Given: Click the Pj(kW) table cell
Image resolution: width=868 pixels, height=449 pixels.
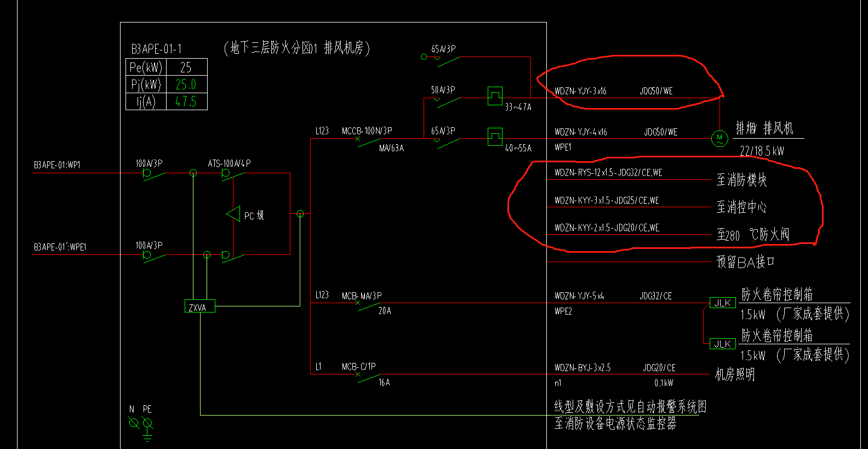Looking at the screenshot, I should [x=146, y=84].
